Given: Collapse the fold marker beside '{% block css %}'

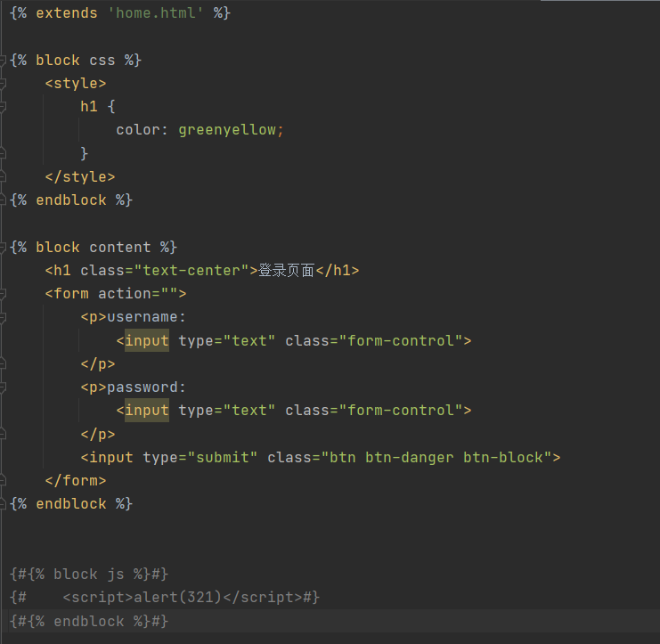Looking at the screenshot, I should click(3, 61).
